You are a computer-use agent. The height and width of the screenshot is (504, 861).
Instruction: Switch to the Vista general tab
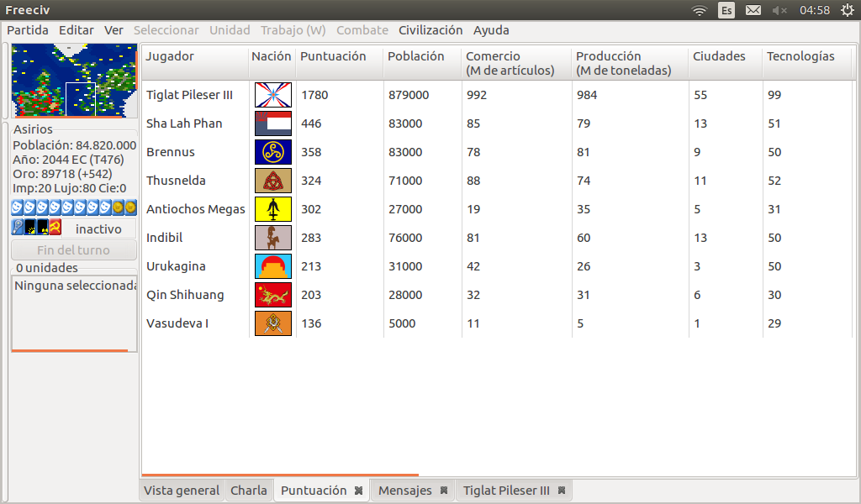(x=182, y=491)
